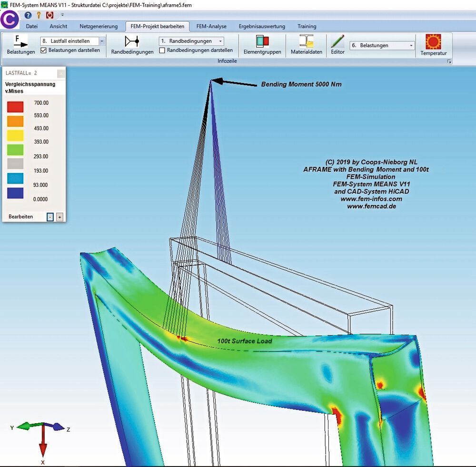Open the blue help question mark icon
476x467 pixels.
click(28, 15)
